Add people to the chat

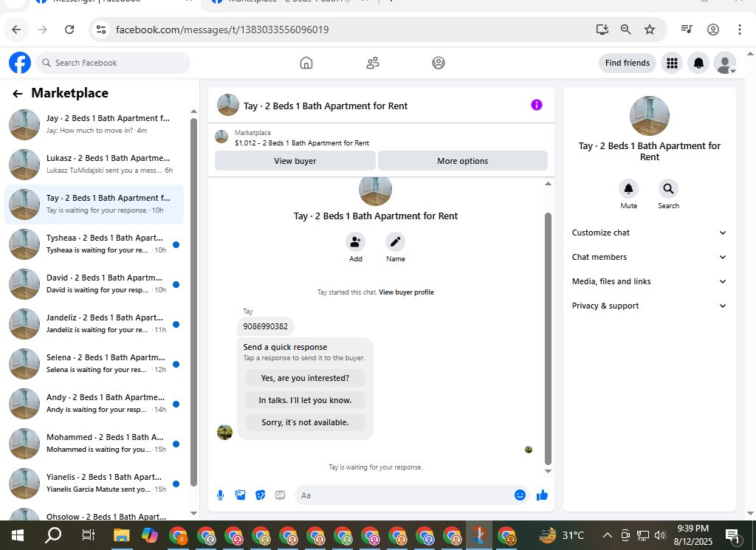click(x=355, y=242)
